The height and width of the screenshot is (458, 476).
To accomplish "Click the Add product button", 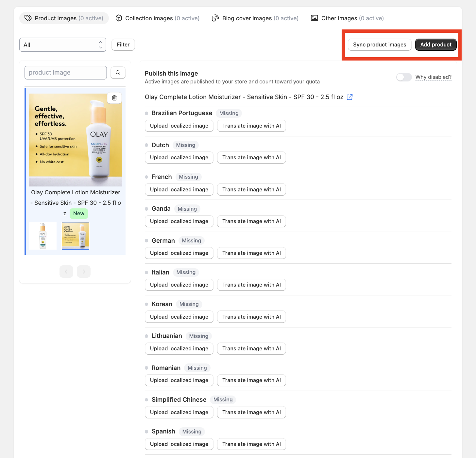I will pyautogui.click(x=436, y=45).
